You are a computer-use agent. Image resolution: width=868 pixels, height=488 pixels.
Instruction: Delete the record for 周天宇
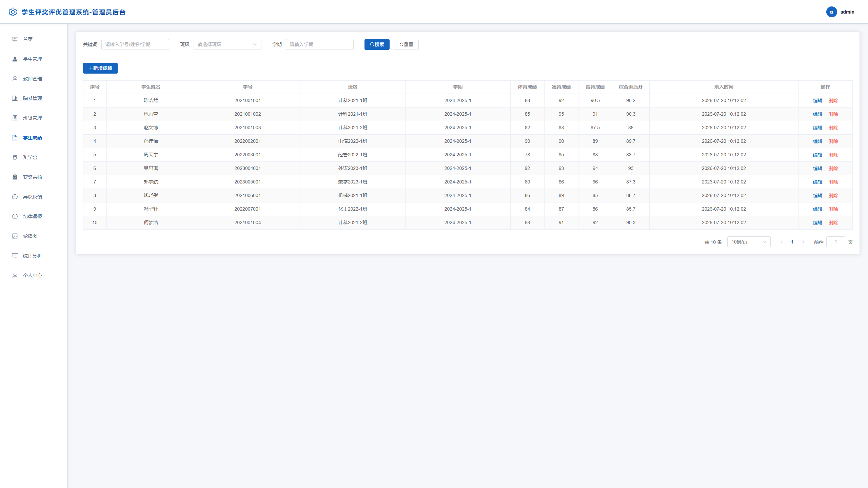click(x=833, y=155)
